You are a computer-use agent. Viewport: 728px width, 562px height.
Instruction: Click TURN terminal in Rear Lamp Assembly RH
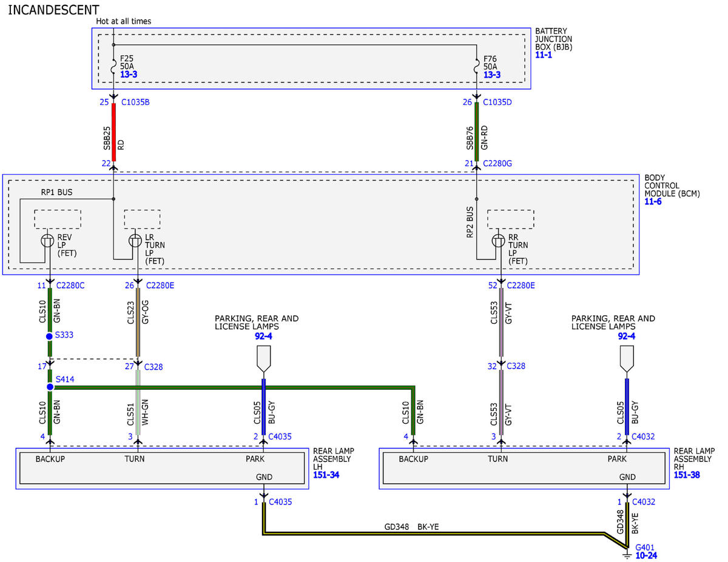(x=497, y=459)
